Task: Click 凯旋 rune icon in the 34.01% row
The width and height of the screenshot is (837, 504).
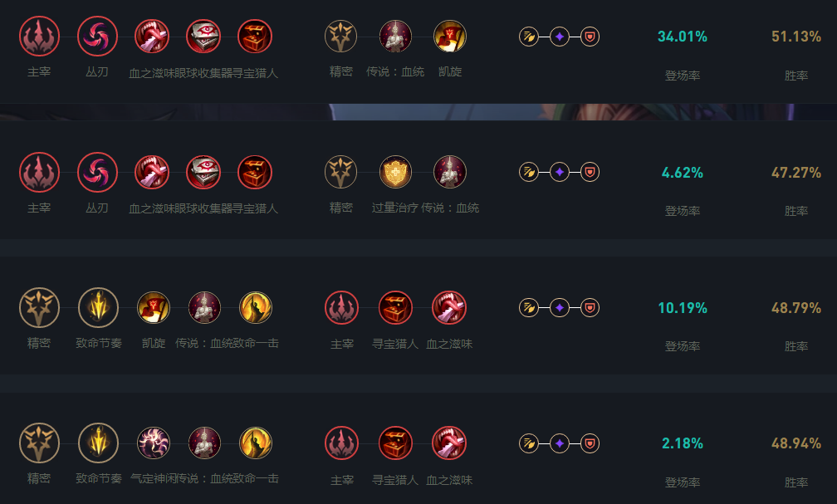Action: click(x=450, y=37)
